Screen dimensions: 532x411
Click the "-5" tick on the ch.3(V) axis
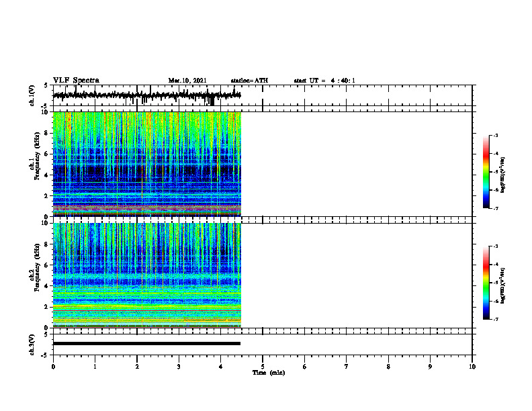click(45, 355)
